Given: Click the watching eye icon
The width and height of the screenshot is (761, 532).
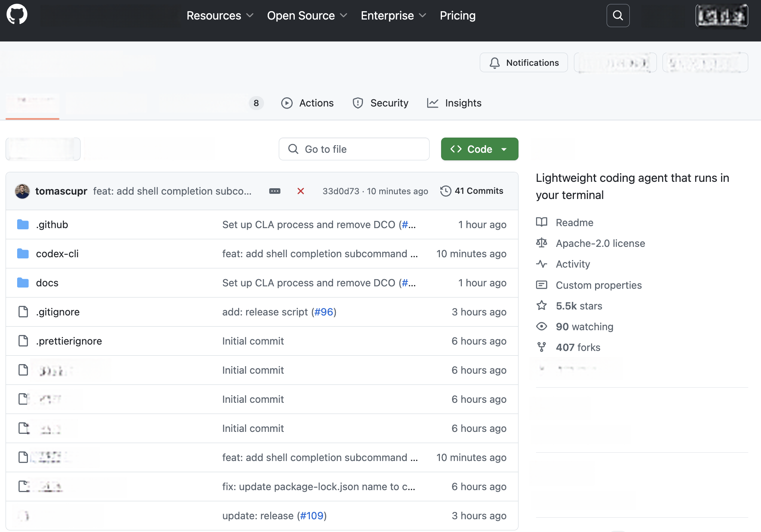Looking at the screenshot, I should 542,326.
